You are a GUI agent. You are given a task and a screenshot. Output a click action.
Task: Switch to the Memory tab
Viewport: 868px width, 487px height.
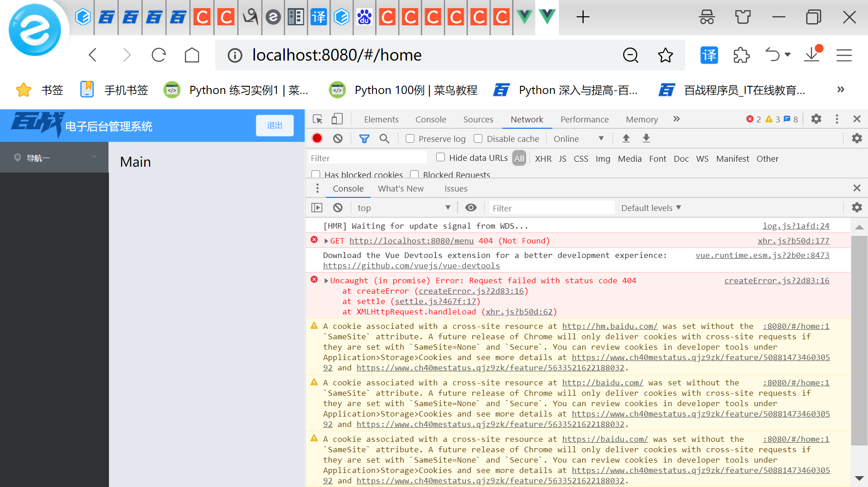tap(642, 119)
